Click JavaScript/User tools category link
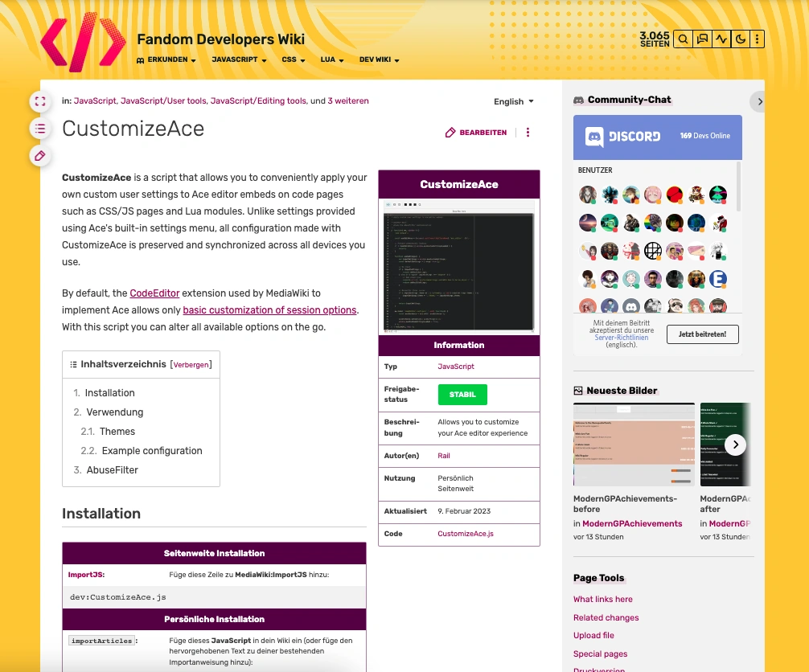Image resolution: width=809 pixels, height=672 pixels. (x=163, y=101)
